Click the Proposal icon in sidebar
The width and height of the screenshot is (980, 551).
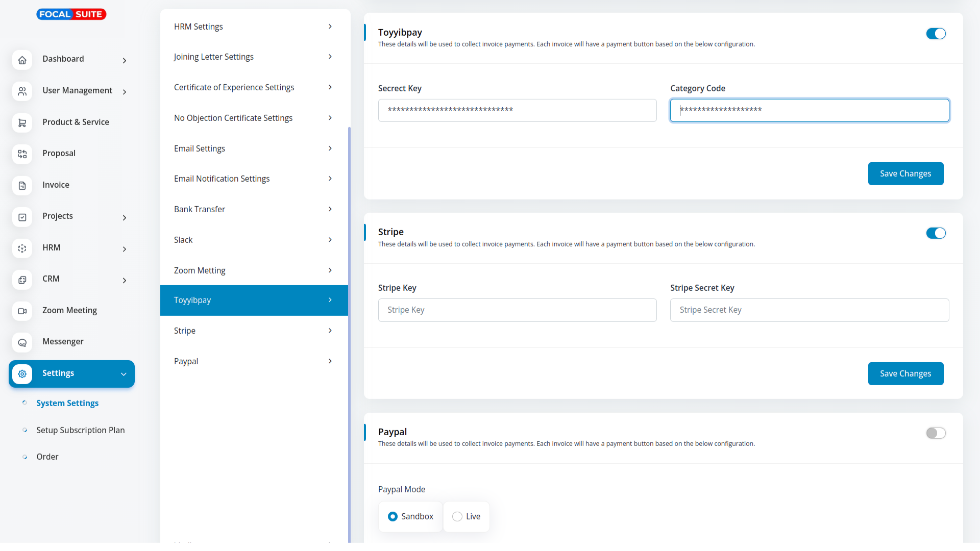coord(22,154)
